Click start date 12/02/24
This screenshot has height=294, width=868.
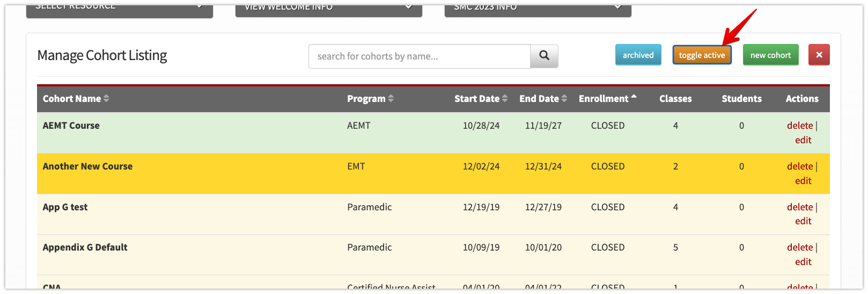coord(481,166)
